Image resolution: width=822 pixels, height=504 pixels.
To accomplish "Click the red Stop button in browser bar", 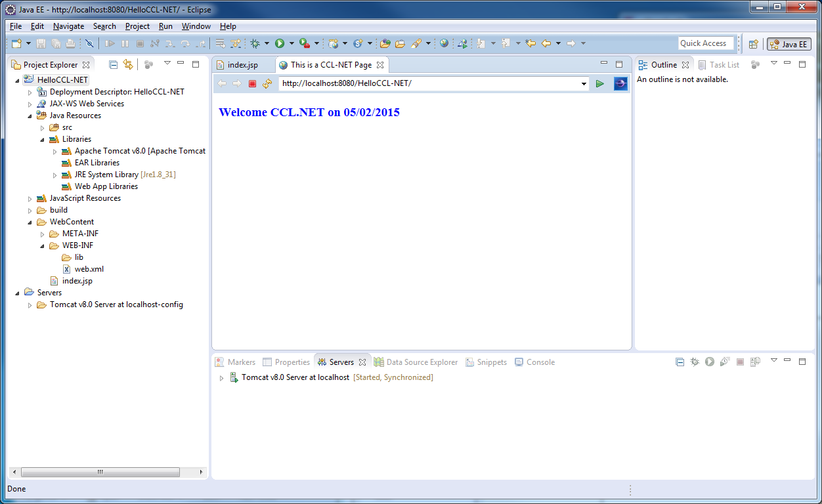I will click(x=252, y=83).
